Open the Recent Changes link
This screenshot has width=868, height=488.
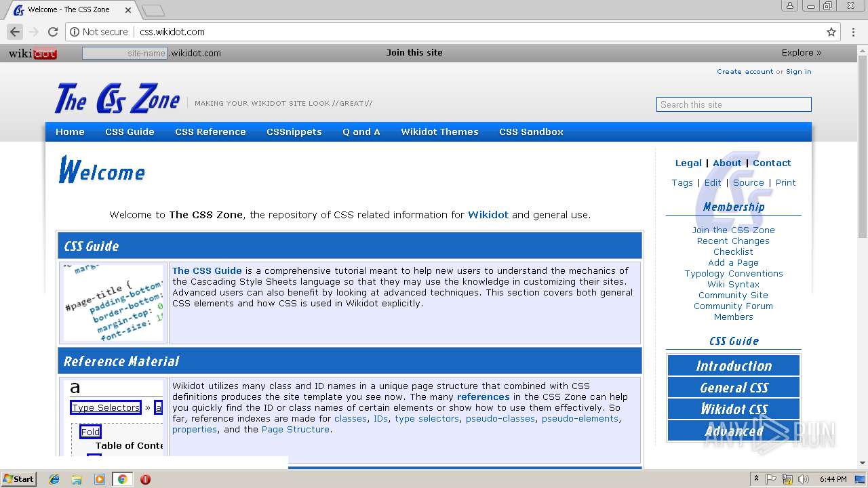pyautogui.click(x=733, y=241)
